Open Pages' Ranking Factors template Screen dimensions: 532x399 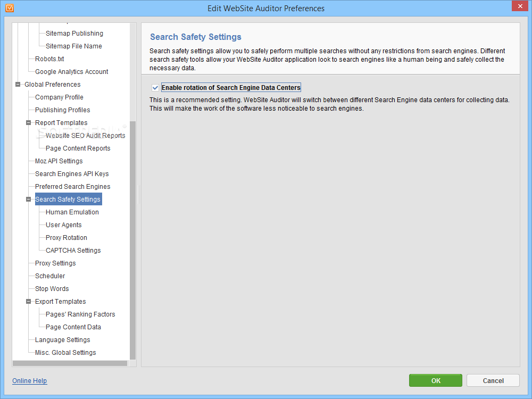pos(80,314)
